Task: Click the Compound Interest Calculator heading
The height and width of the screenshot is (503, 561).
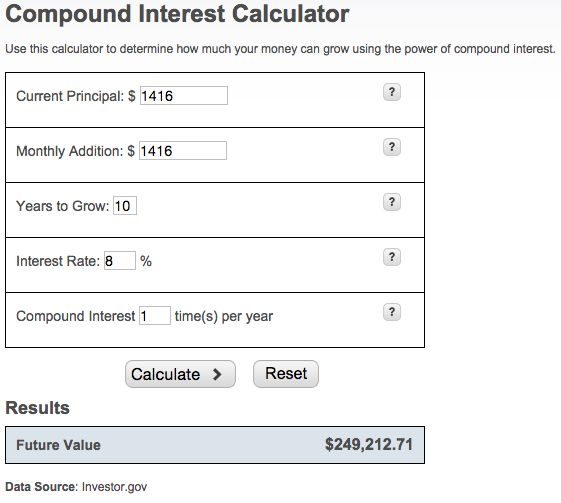Action: click(x=177, y=14)
